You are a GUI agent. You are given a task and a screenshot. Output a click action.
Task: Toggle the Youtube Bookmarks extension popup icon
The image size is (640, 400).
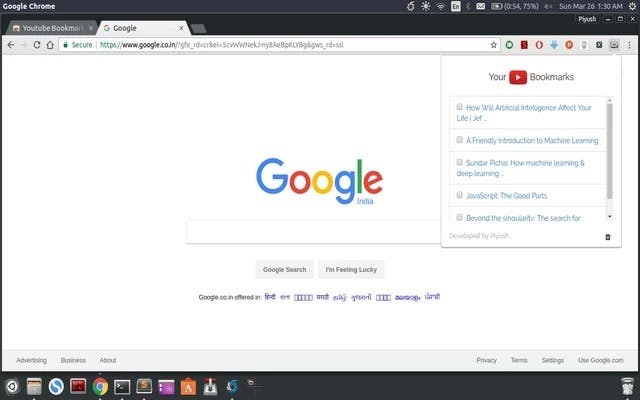614,45
